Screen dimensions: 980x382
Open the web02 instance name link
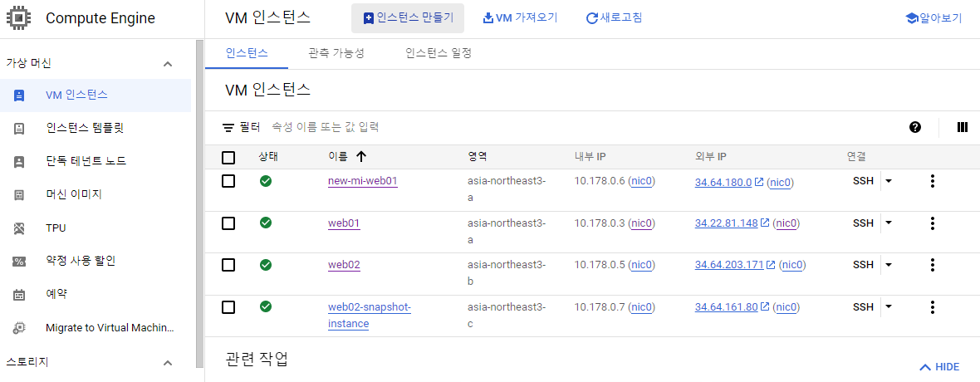tap(344, 265)
